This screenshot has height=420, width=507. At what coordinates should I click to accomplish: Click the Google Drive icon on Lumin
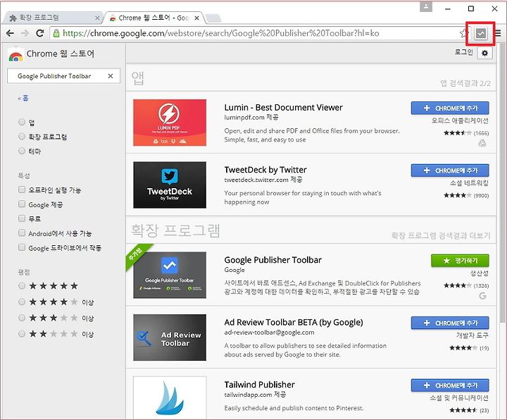click(x=482, y=143)
